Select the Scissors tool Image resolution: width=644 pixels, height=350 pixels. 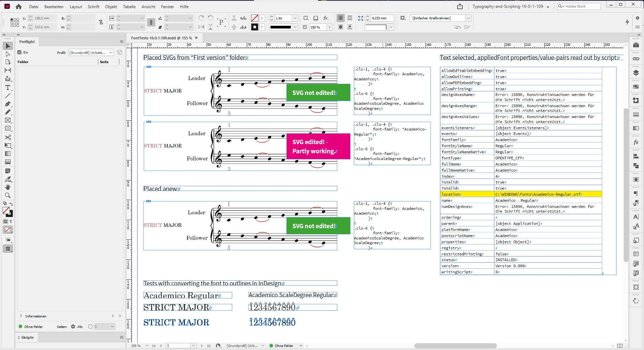(8, 137)
